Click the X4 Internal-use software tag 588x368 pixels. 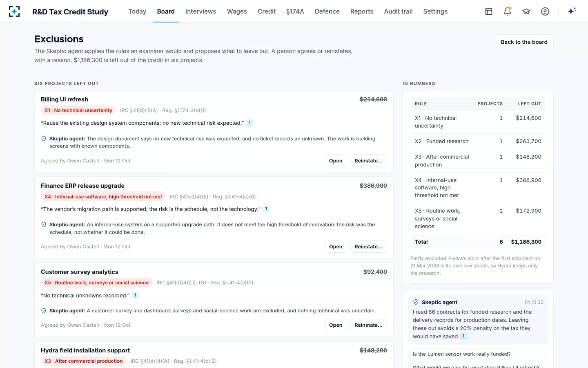[103, 197]
